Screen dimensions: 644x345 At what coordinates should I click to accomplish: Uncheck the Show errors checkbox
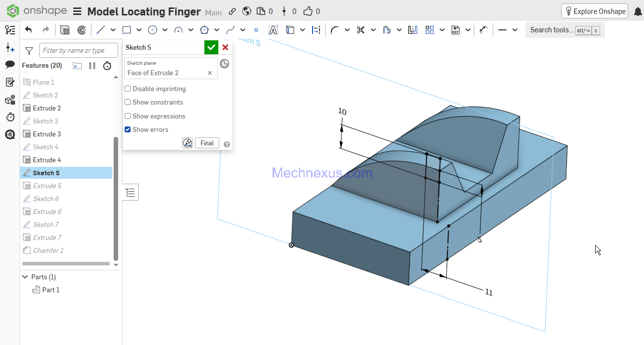tap(128, 129)
